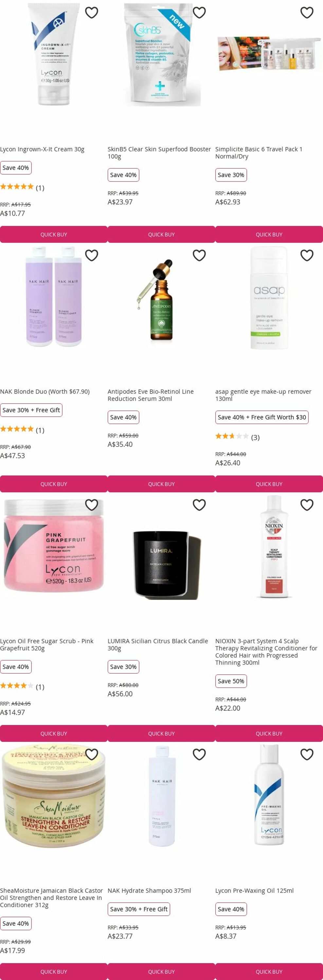Favorite the SkinB5 Superfood Booster heart

(x=199, y=12)
